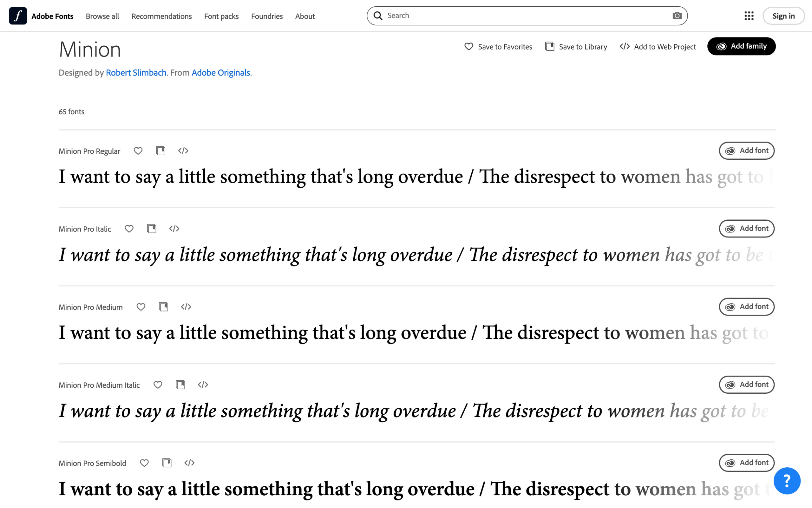Open Recommendations menu item

(162, 16)
